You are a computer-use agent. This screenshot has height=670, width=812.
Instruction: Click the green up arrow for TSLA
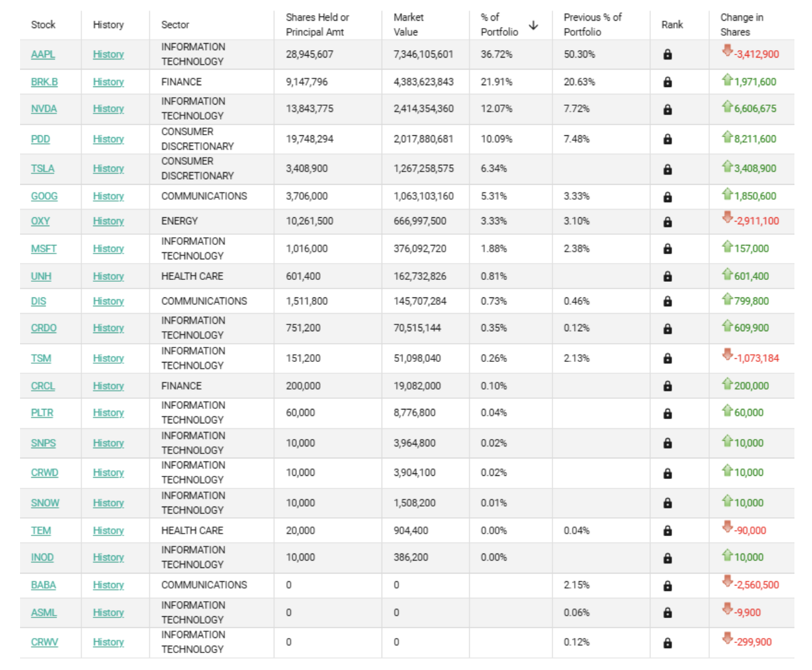pos(727,166)
